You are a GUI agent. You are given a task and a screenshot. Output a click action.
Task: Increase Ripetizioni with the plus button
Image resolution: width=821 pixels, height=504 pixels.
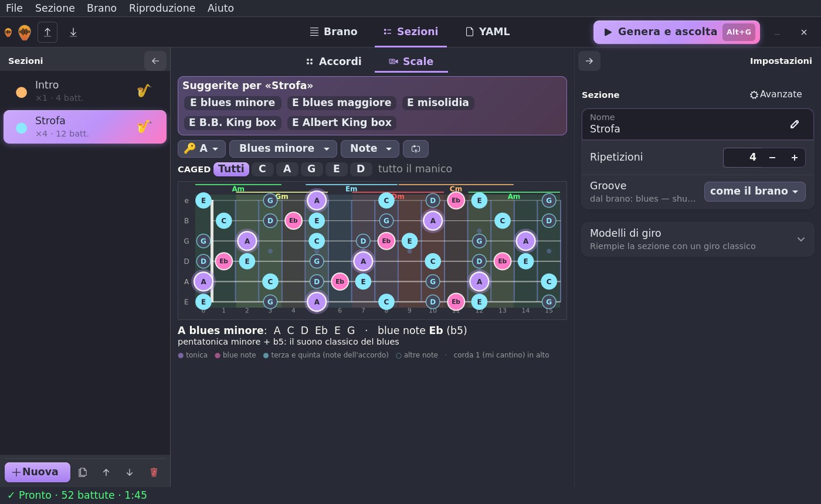pyautogui.click(x=795, y=158)
